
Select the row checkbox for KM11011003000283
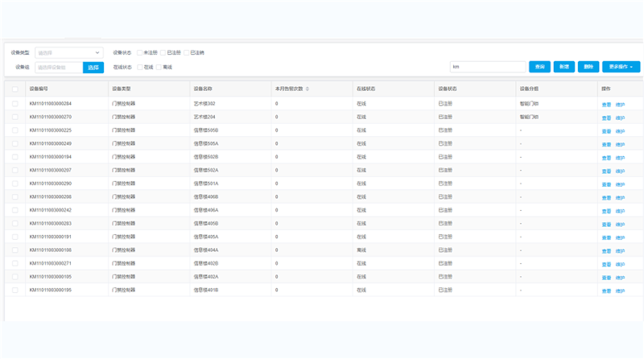(x=15, y=224)
